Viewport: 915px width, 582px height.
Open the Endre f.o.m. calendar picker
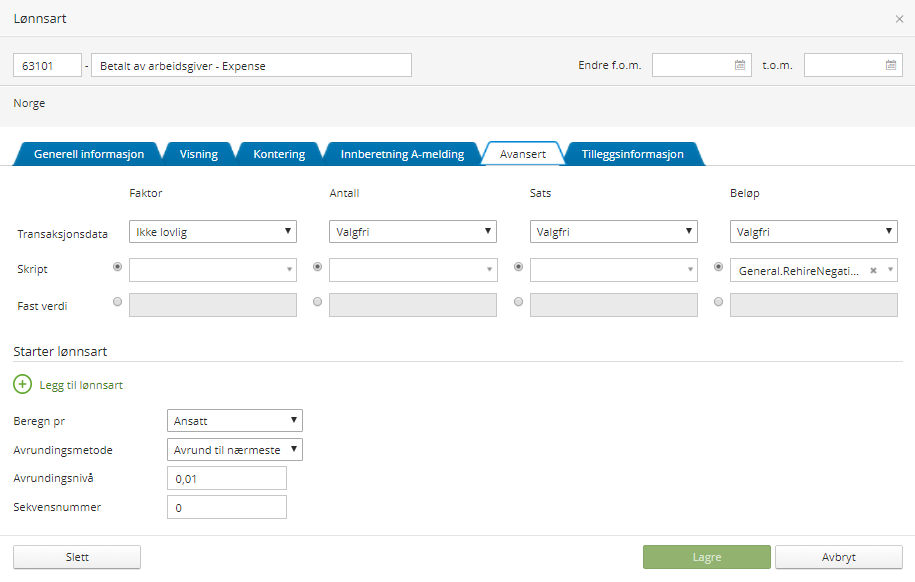click(x=740, y=65)
